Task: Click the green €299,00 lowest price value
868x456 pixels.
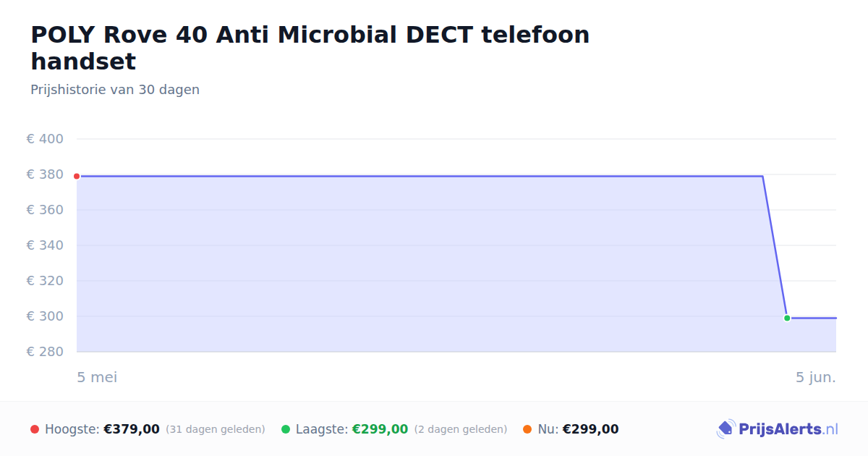Action: pos(380,429)
